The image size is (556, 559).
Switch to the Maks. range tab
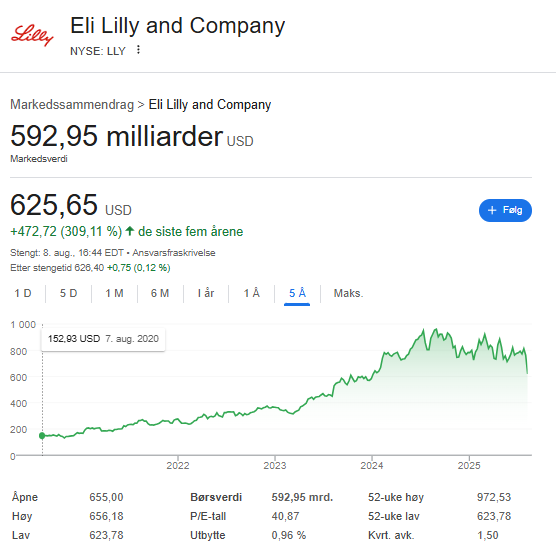348,293
